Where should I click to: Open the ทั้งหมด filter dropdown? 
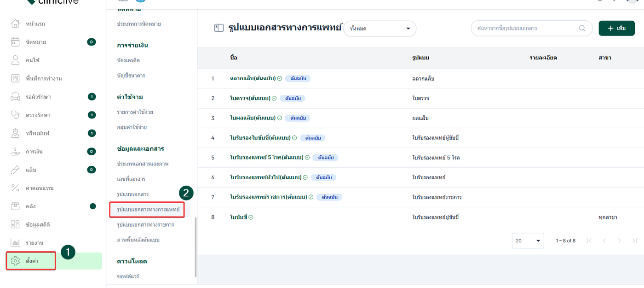[379, 29]
